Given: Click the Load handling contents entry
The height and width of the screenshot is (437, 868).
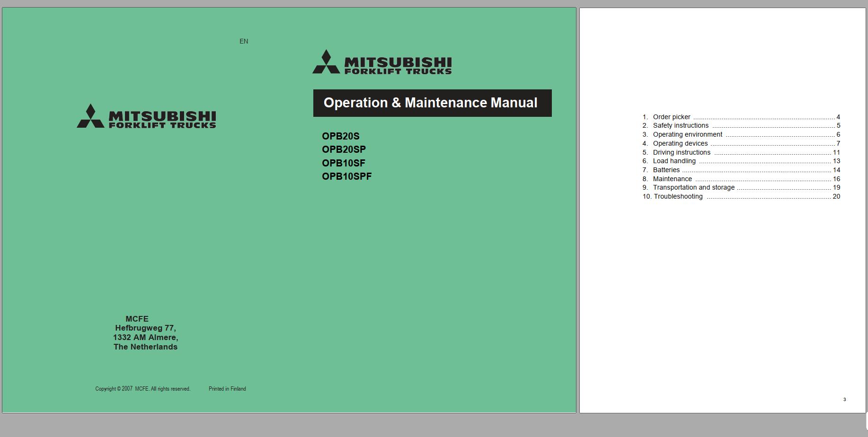Looking at the screenshot, I should [741, 161].
